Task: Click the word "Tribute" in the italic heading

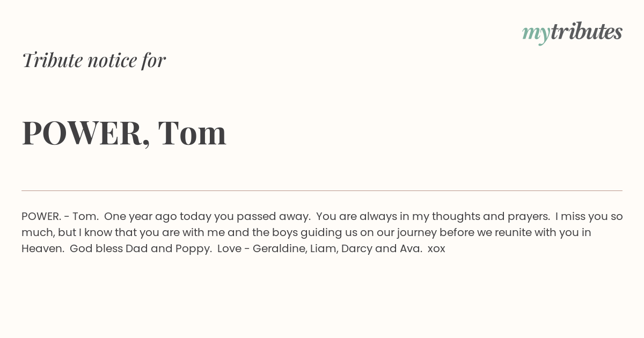Action: (x=52, y=60)
